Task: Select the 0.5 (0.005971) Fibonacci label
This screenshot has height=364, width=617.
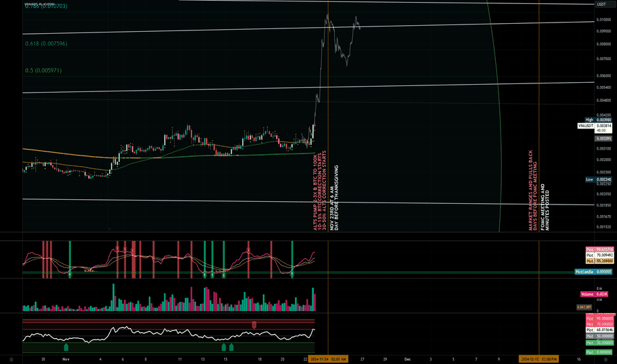Action: 43,70
